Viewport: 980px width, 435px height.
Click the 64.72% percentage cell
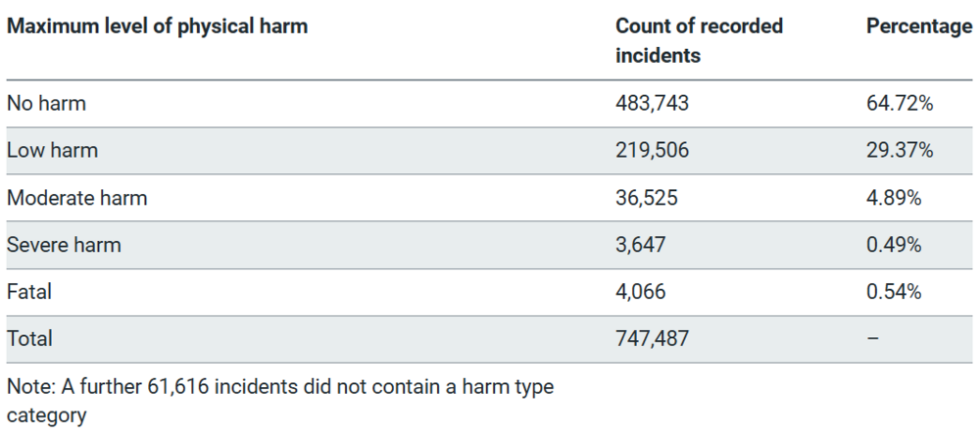[x=900, y=103]
